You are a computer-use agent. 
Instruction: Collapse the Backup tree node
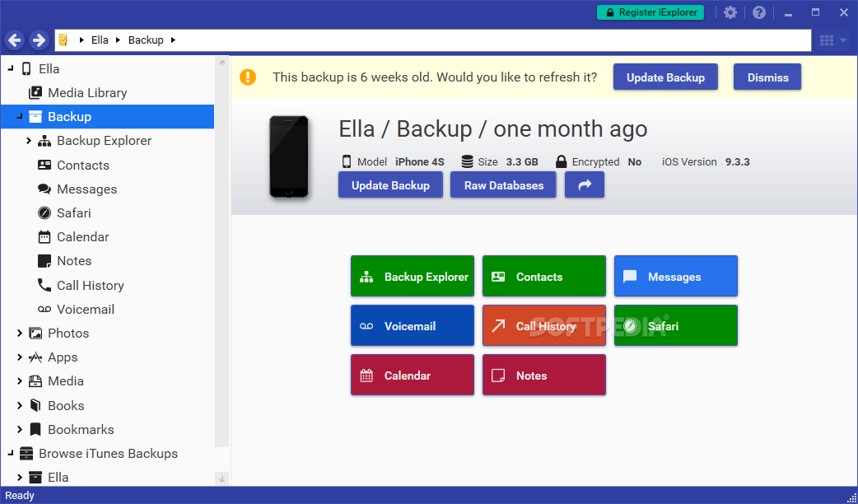click(x=20, y=116)
